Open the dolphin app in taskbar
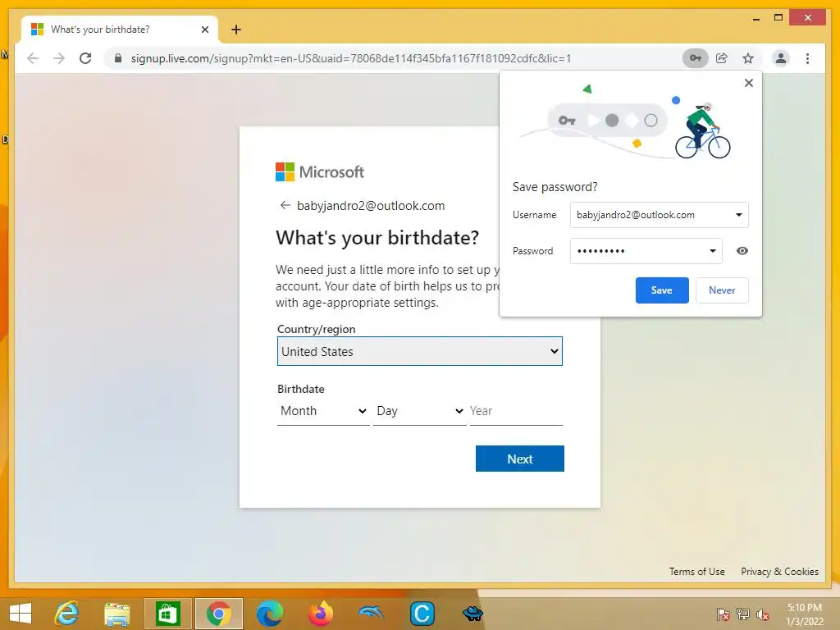Screen dimensions: 840x630 371,614
